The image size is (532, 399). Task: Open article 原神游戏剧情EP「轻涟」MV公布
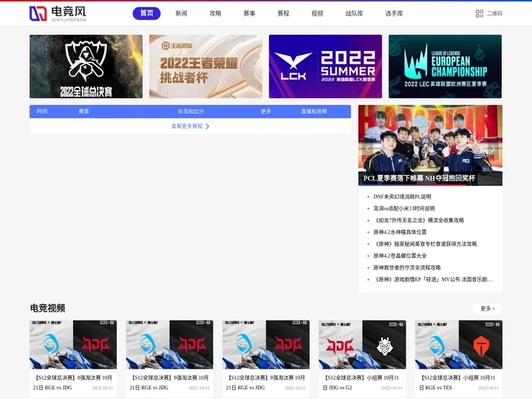[432, 279]
